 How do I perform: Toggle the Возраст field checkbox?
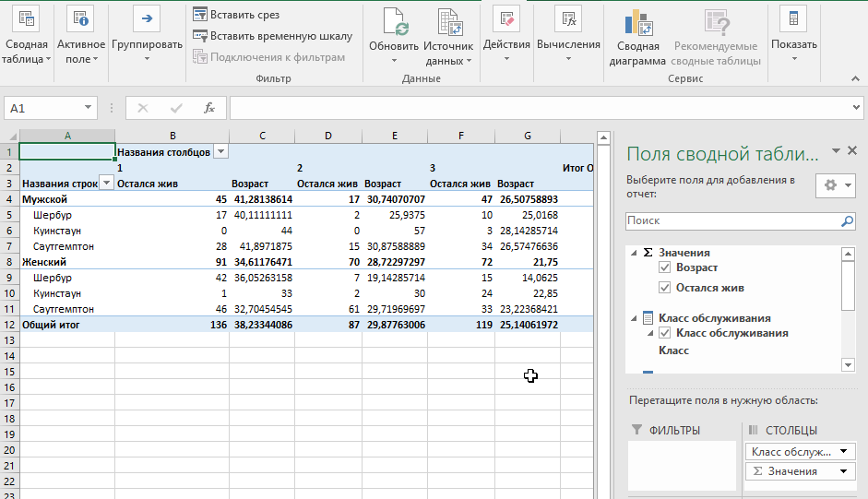click(665, 267)
